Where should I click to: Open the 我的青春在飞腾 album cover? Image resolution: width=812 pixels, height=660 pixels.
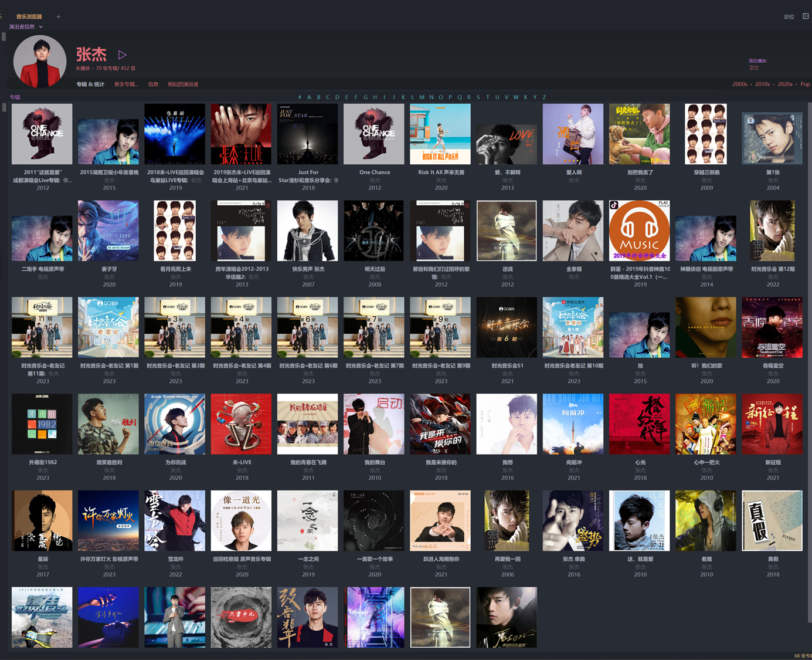point(308,424)
